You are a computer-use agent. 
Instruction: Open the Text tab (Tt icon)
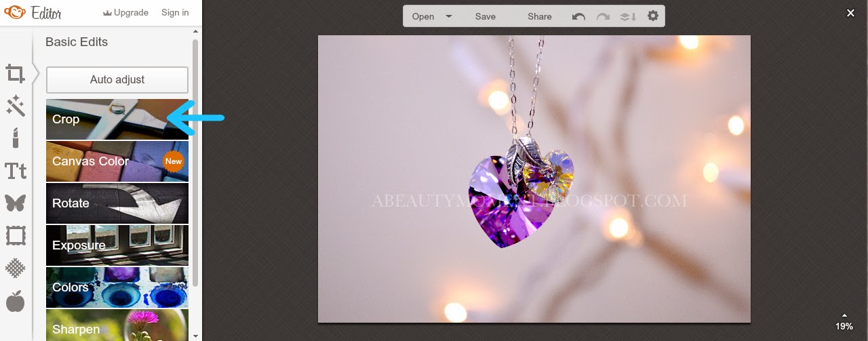pos(16,171)
